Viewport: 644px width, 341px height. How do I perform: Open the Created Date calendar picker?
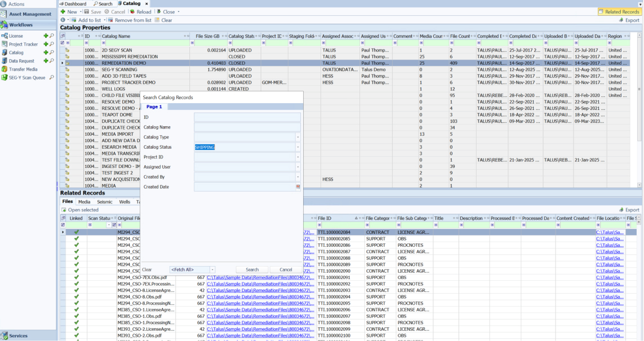[x=298, y=187]
